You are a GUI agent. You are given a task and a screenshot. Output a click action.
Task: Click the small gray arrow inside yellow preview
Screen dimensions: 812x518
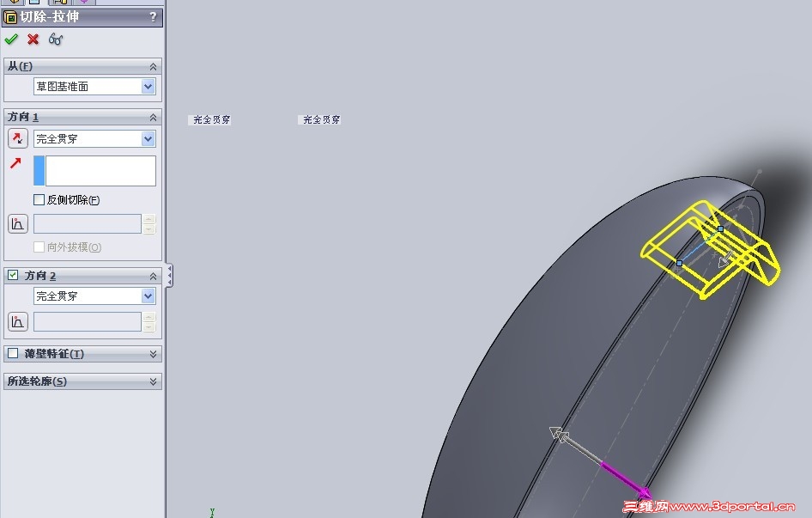coord(725,259)
